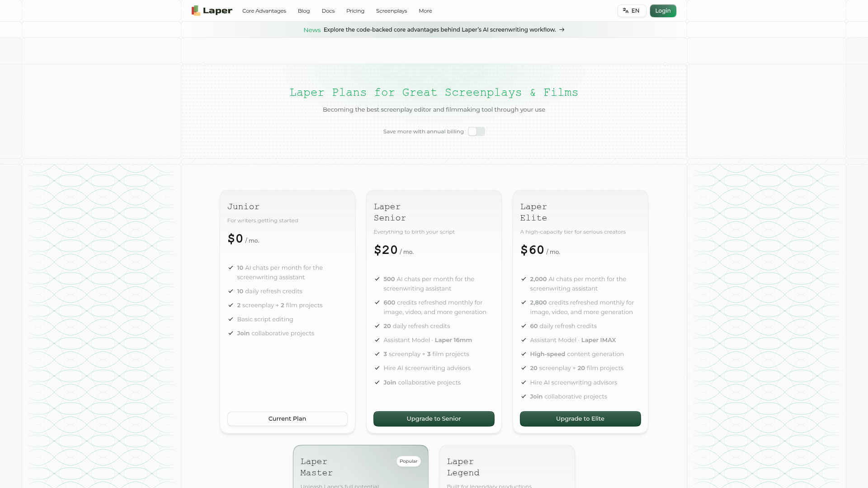Navigate to Pricing
Image resolution: width=868 pixels, height=488 pixels.
(355, 11)
